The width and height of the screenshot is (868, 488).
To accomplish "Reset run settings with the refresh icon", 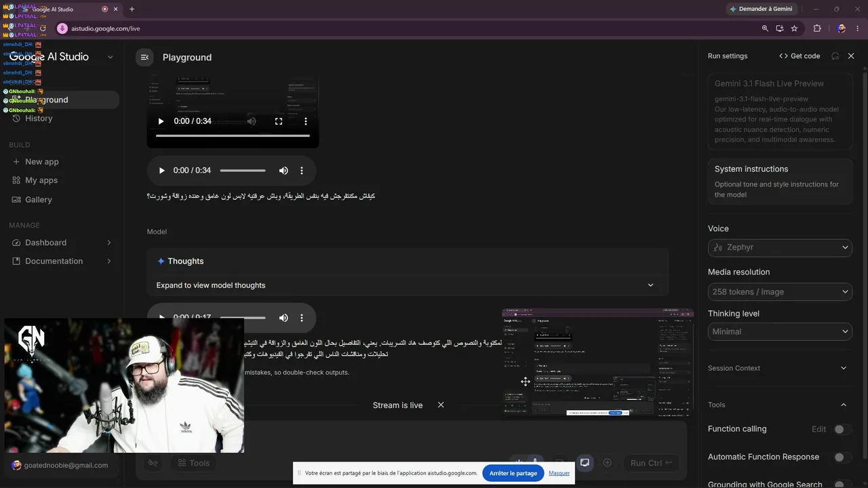I will (x=835, y=56).
